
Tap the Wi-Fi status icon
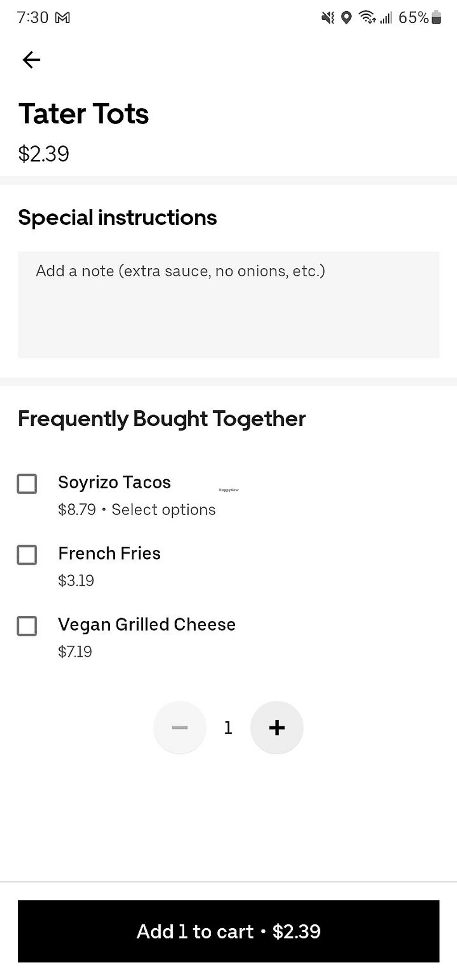[x=367, y=18]
